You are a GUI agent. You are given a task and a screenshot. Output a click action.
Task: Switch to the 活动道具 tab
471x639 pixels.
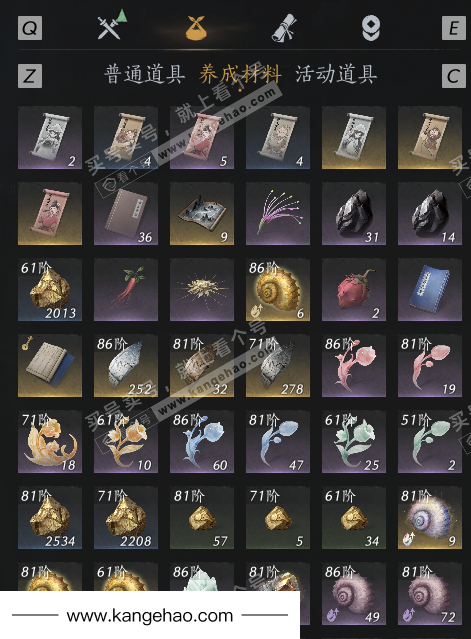pyautogui.click(x=336, y=74)
